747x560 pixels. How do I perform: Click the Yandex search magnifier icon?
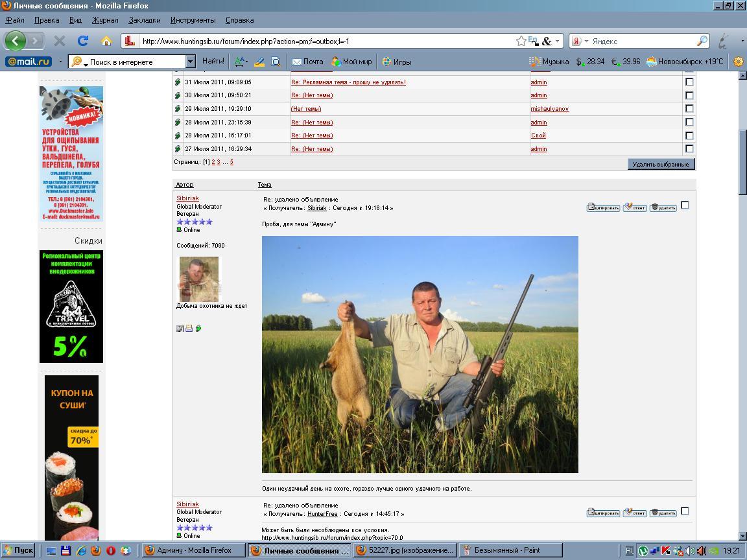point(702,41)
